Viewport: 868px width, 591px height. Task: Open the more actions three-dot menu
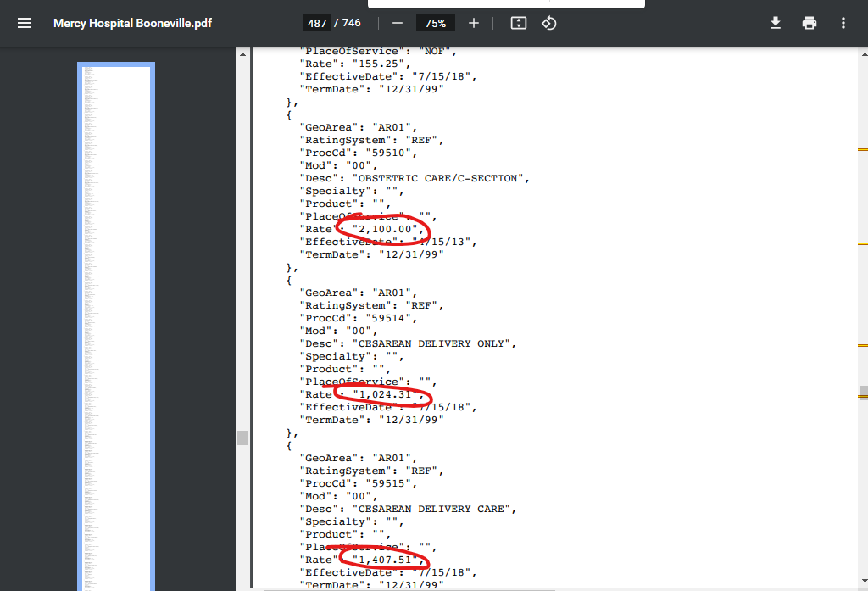point(843,23)
